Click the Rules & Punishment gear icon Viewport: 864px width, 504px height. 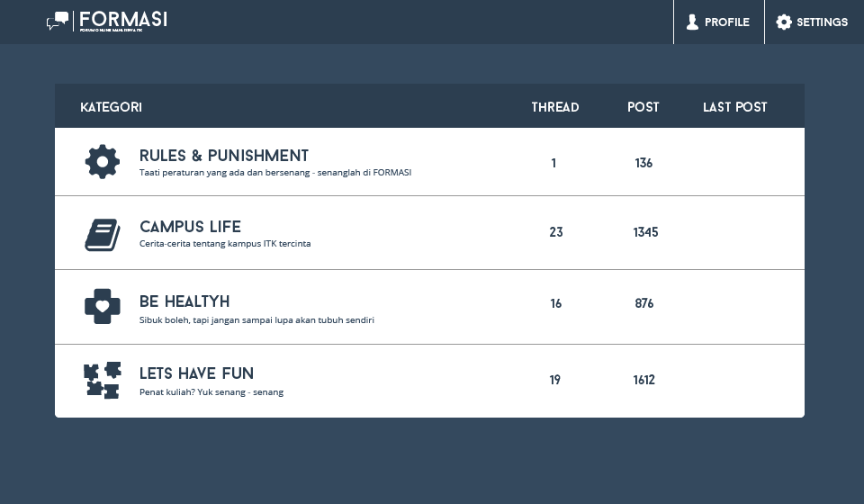point(103,162)
